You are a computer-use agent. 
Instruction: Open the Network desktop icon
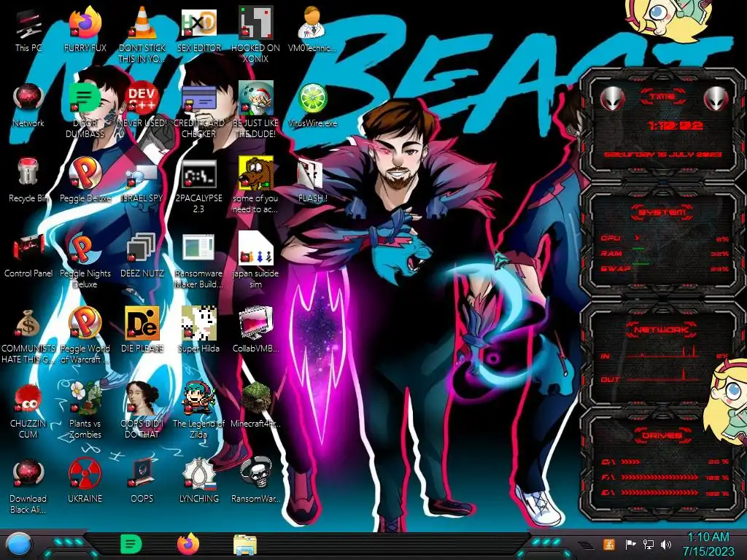pos(28,106)
